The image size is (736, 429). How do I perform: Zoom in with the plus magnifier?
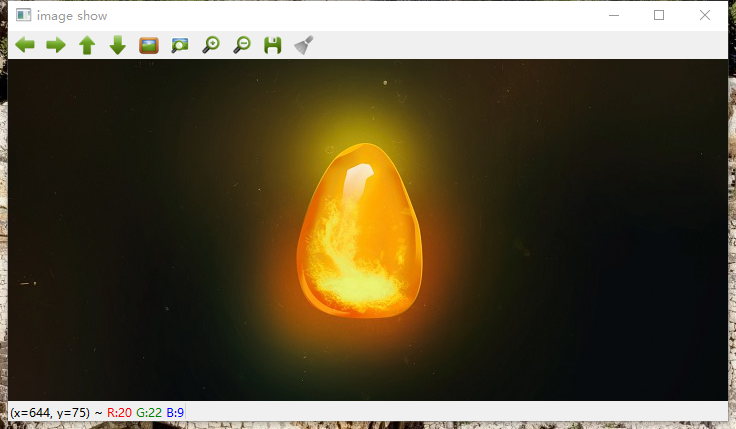pos(211,45)
